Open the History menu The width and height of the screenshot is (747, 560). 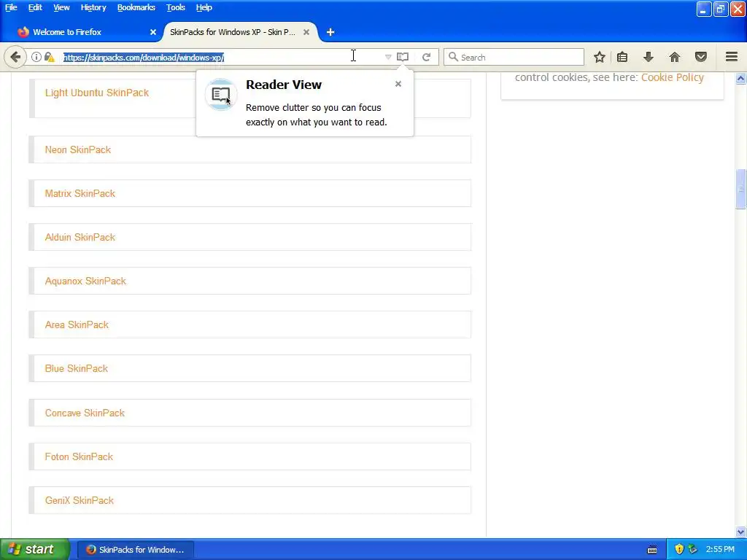pos(93,7)
